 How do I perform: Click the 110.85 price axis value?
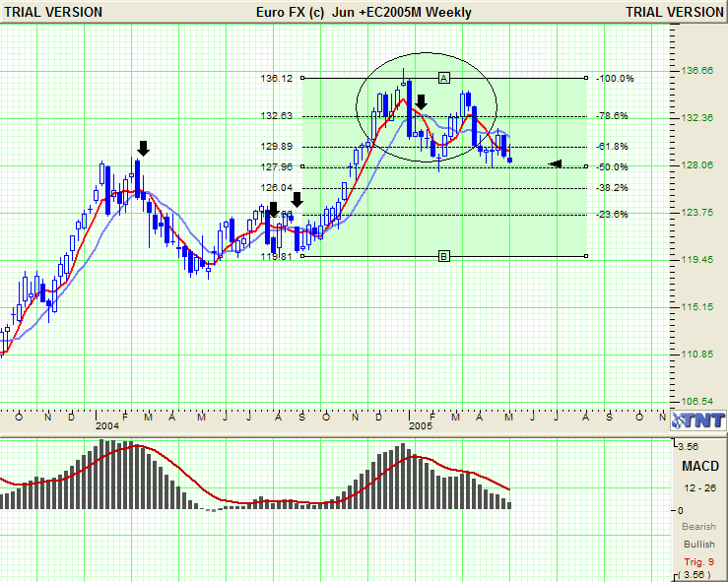point(696,355)
